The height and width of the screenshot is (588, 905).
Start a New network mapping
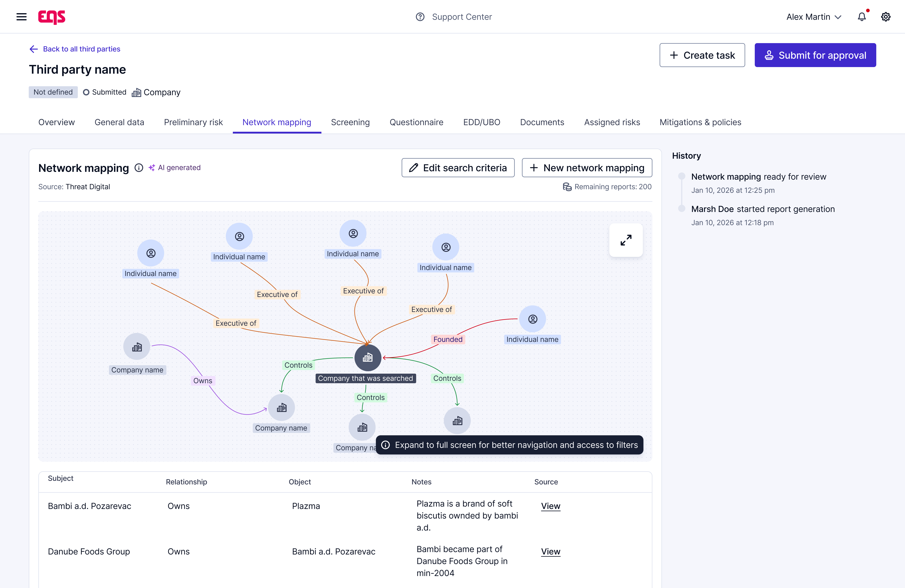(x=587, y=168)
